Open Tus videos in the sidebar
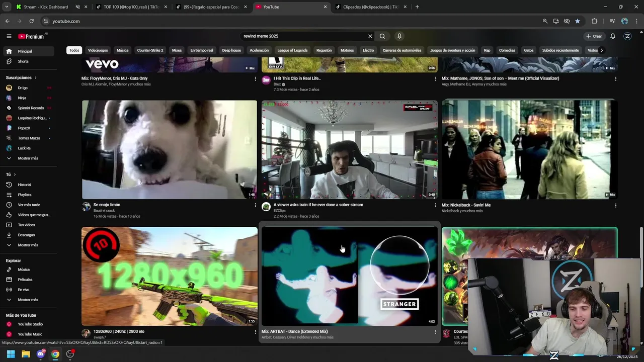Viewport: 644px width, 362px height. click(x=28, y=225)
